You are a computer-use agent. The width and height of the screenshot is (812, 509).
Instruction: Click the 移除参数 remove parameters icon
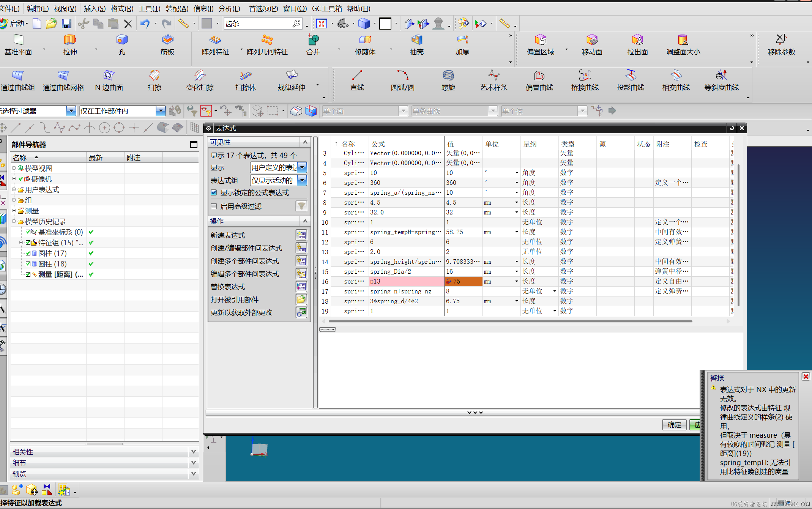(x=781, y=39)
